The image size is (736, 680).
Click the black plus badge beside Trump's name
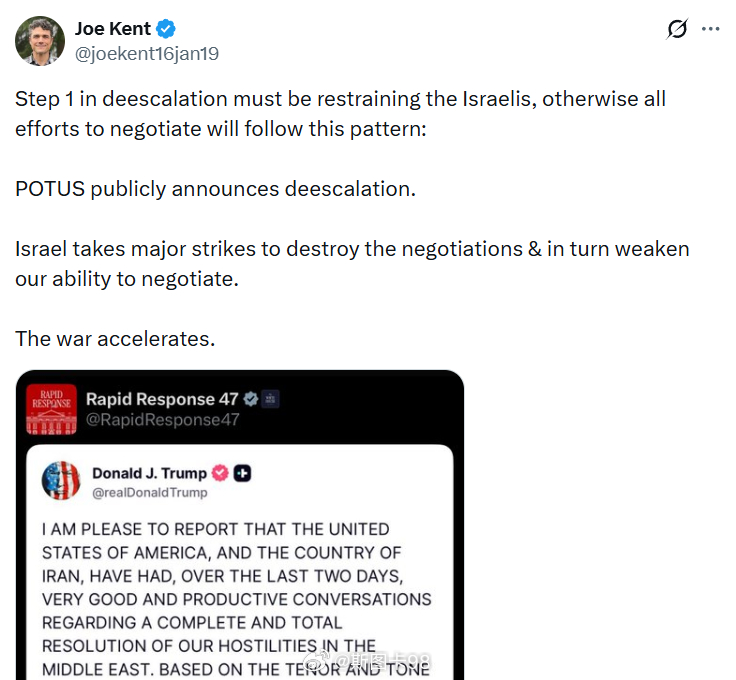[242, 473]
